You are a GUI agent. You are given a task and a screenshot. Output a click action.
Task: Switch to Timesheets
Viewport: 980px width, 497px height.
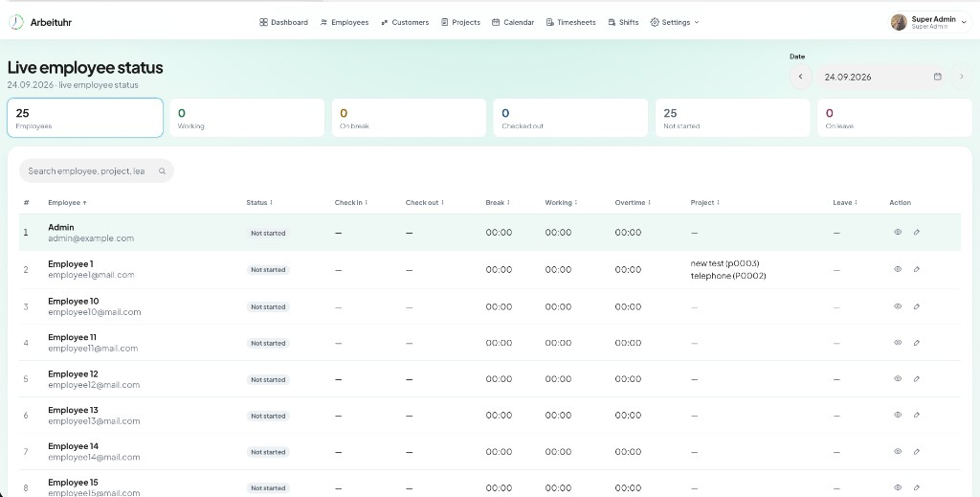point(570,22)
